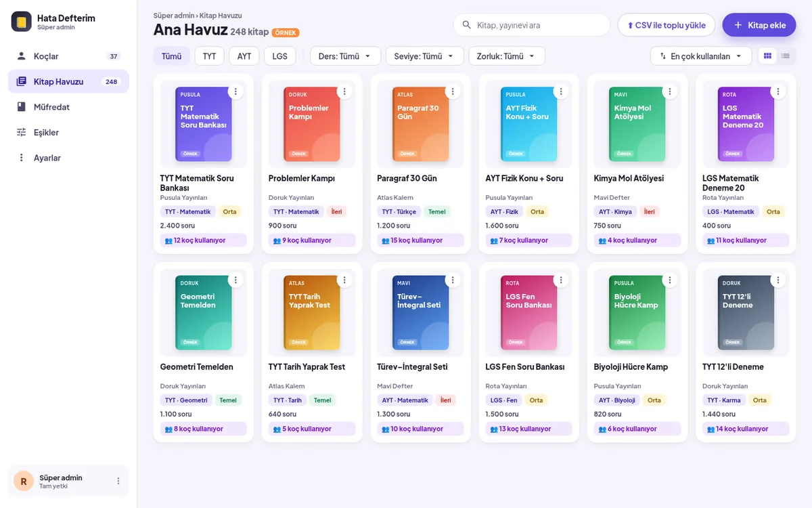812x508 pixels.
Task: Click the Mavi Defter publisher under Türev–İntegral Seti
Action: (395, 386)
